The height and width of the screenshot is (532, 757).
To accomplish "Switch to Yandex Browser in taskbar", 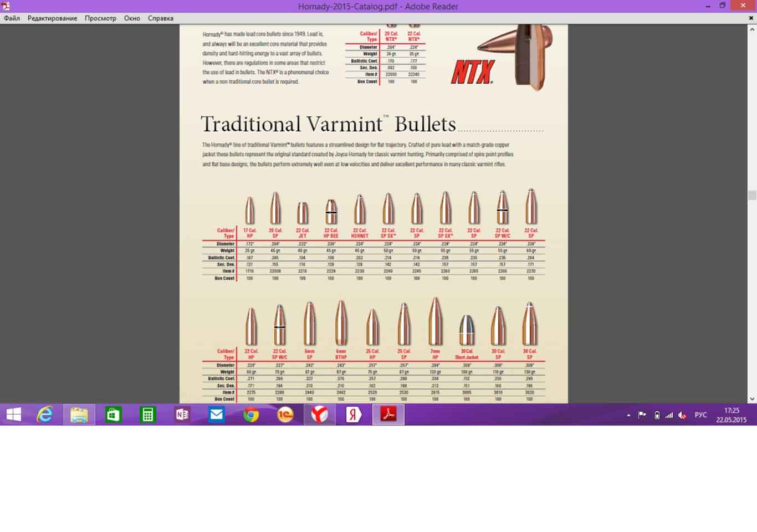I will click(319, 415).
